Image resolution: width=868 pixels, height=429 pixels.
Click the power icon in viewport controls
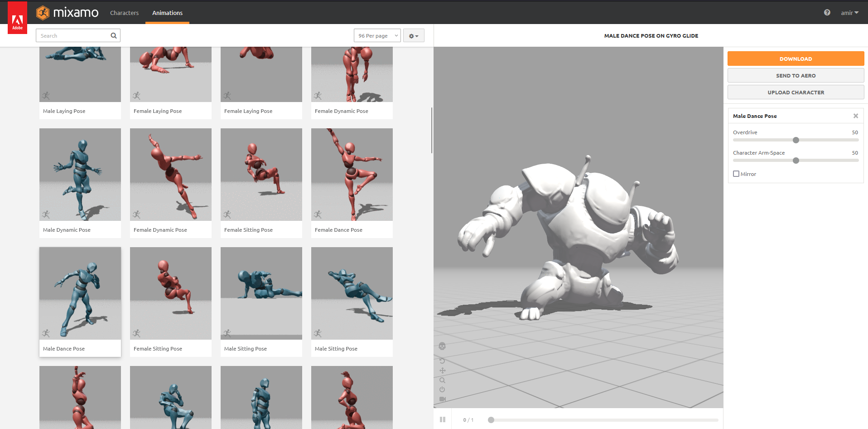coord(442,390)
